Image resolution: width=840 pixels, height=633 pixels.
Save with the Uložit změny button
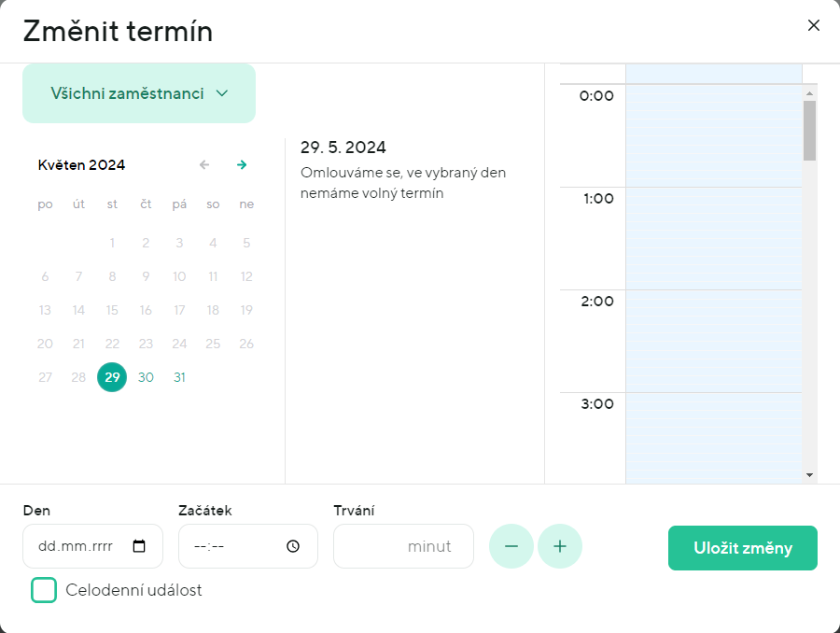tap(742, 548)
